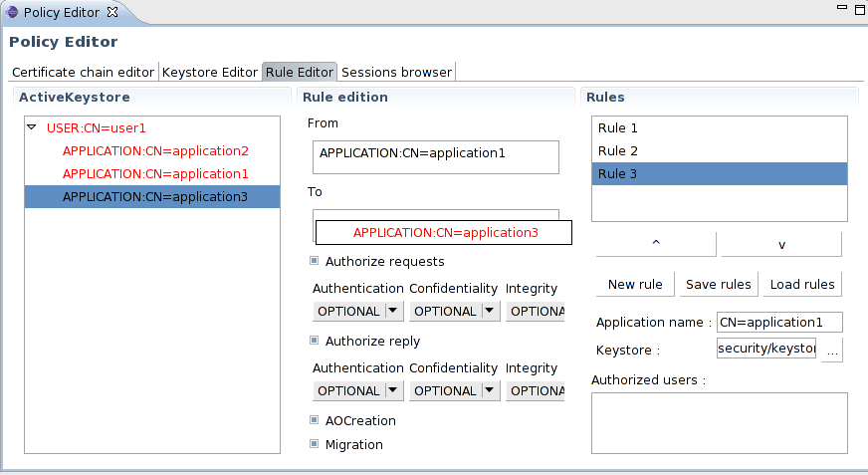
Task: Open requests Authentication dropdown
Action: (393, 312)
